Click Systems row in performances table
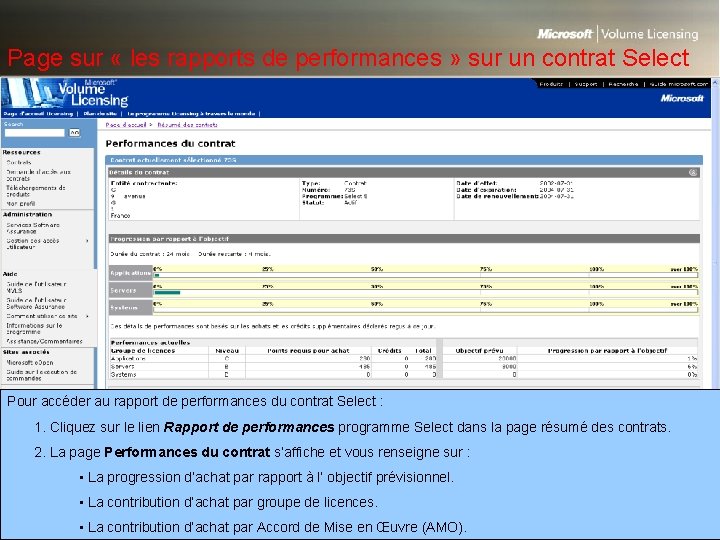This screenshot has width=720, height=540. click(x=404, y=375)
